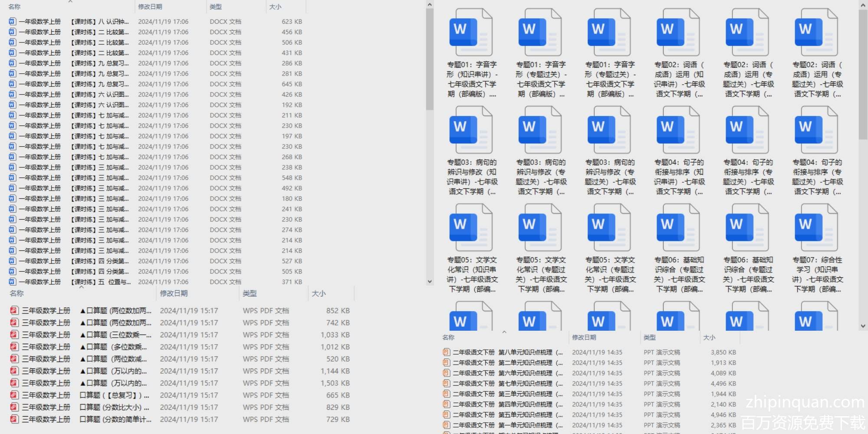Screen dimensions: 868x434
Task: Click the PDF icon of 口算题 (分数比大小)
Action: [x=14, y=407]
